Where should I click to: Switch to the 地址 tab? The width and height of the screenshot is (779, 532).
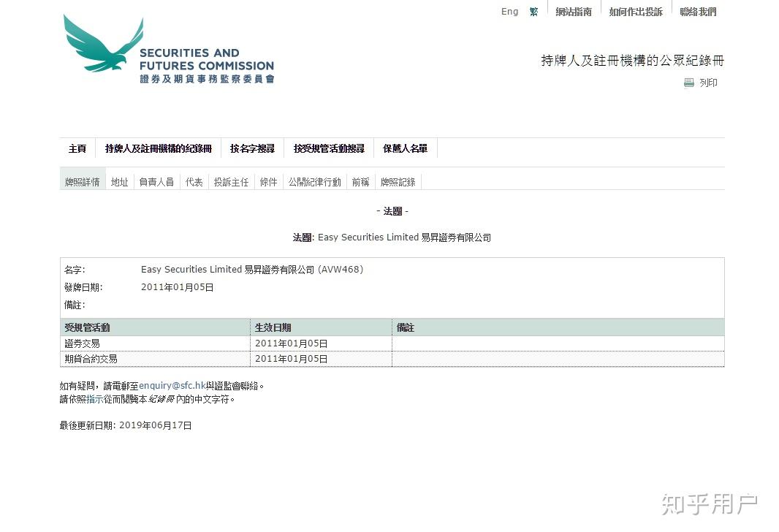point(120,182)
